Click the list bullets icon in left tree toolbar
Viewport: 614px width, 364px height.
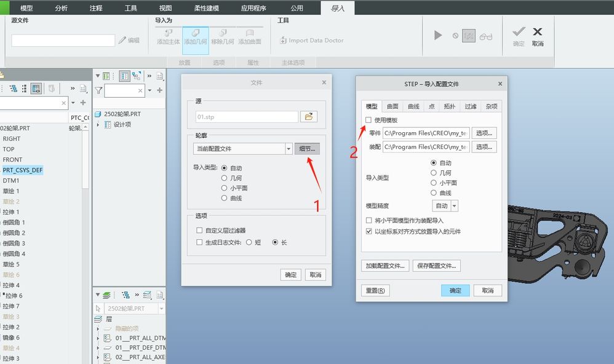tap(24, 89)
